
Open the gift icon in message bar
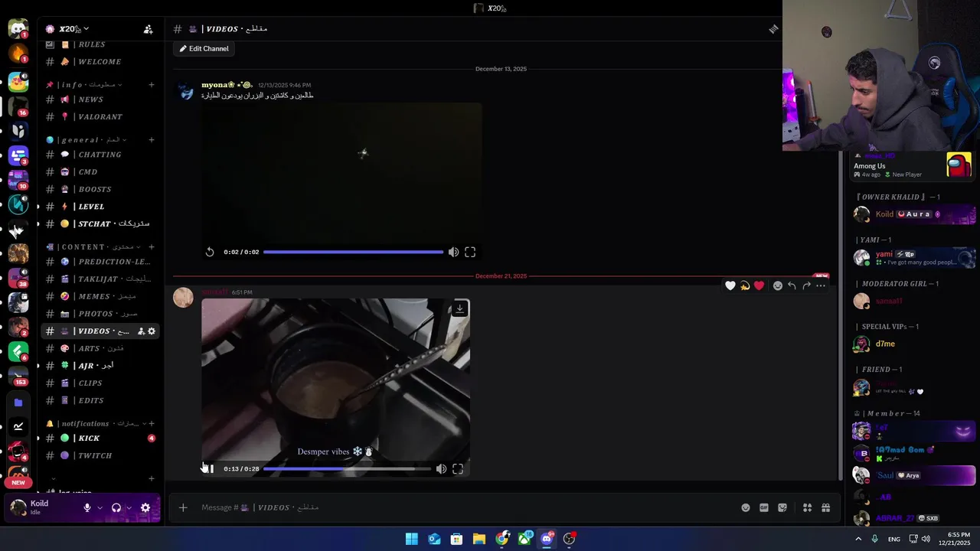(x=825, y=507)
